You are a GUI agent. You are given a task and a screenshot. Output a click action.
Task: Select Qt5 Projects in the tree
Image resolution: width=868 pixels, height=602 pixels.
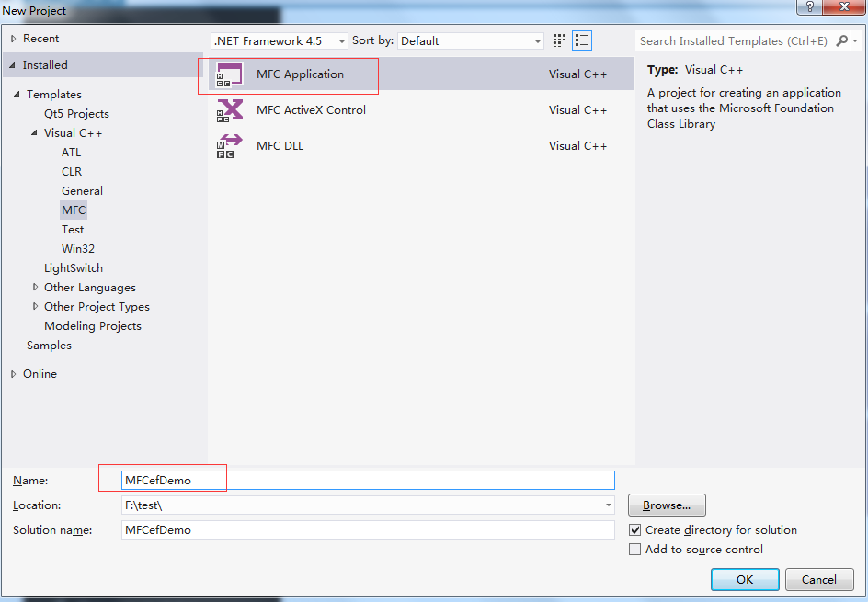pos(76,113)
